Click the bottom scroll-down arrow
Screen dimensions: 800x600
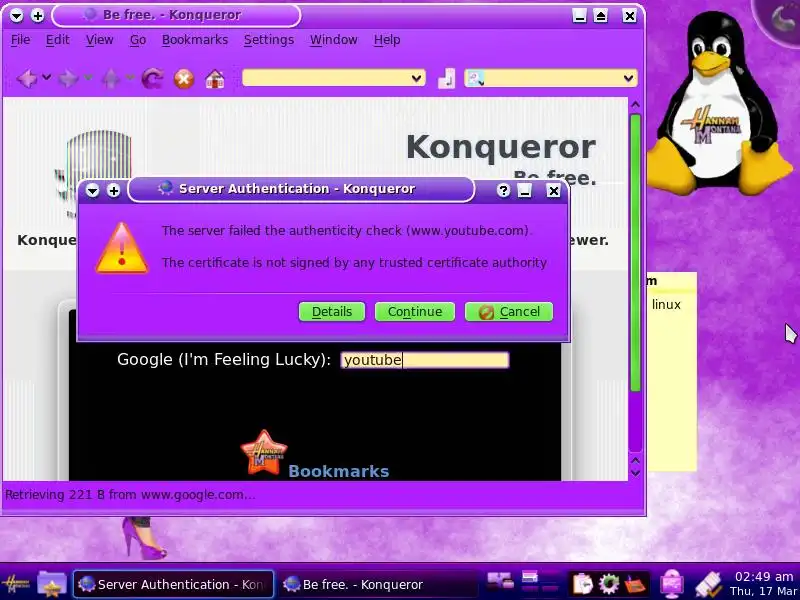(x=635, y=473)
